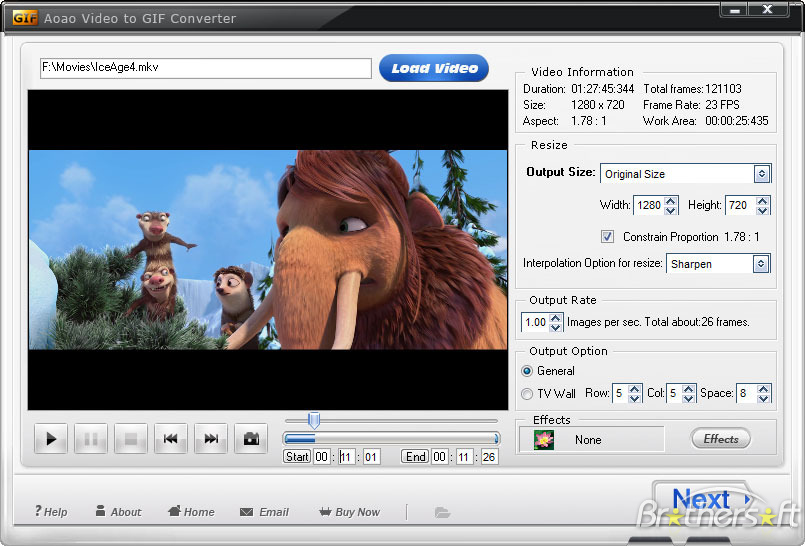Click the video position slider handle

(314, 421)
